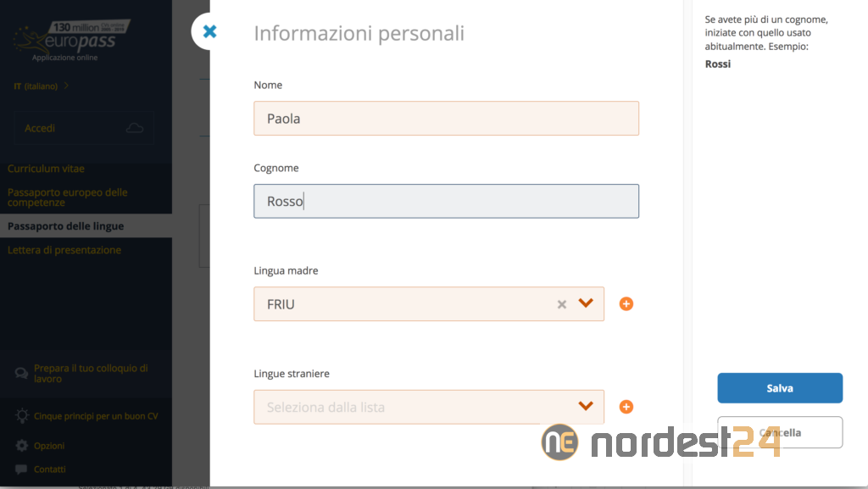Click the chat icon for job interview prep
The width and height of the screenshot is (868, 489).
click(21, 374)
